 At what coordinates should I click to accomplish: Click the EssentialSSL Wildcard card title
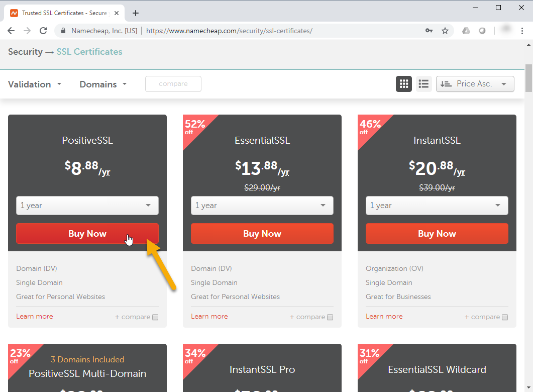[x=437, y=369]
